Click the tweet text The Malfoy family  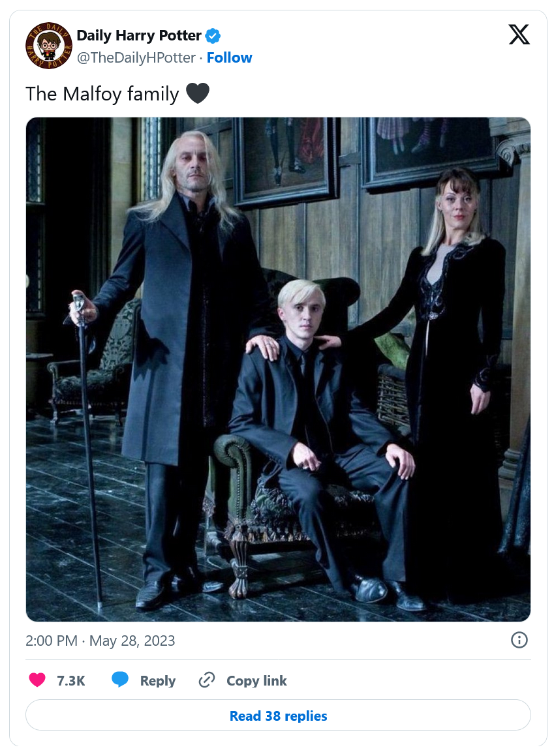click(102, 93)
